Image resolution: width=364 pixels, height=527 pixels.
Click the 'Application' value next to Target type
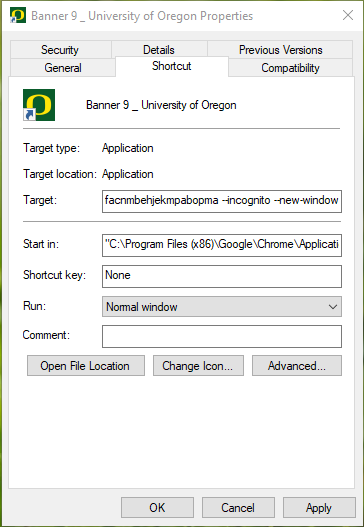point(128,148)
